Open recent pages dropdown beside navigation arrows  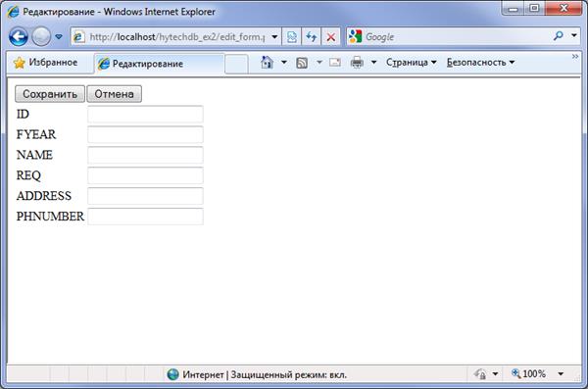(x=59, y=37)
